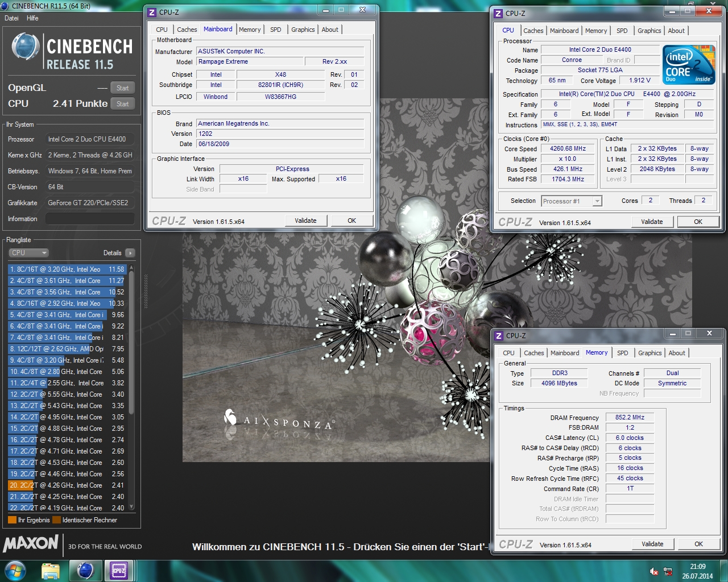728x582 pixels.
Task: Open SPD tab in CPU-Z Memory window
Action: 623,353
